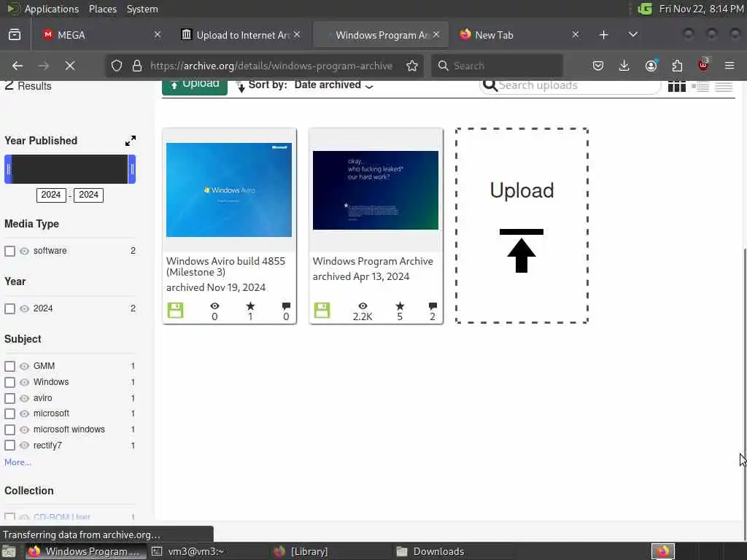Open the Pocket save icon
The image size is (747, 560).
[x=598, y=66]
